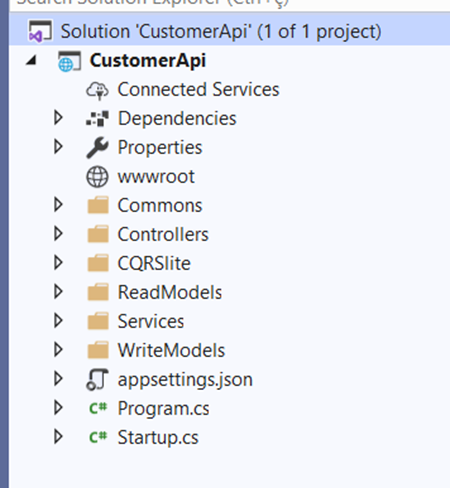Screen dimensions: 450x488
Task: Select the Solution 'CustomerApi' row
Action: point(230,31)
